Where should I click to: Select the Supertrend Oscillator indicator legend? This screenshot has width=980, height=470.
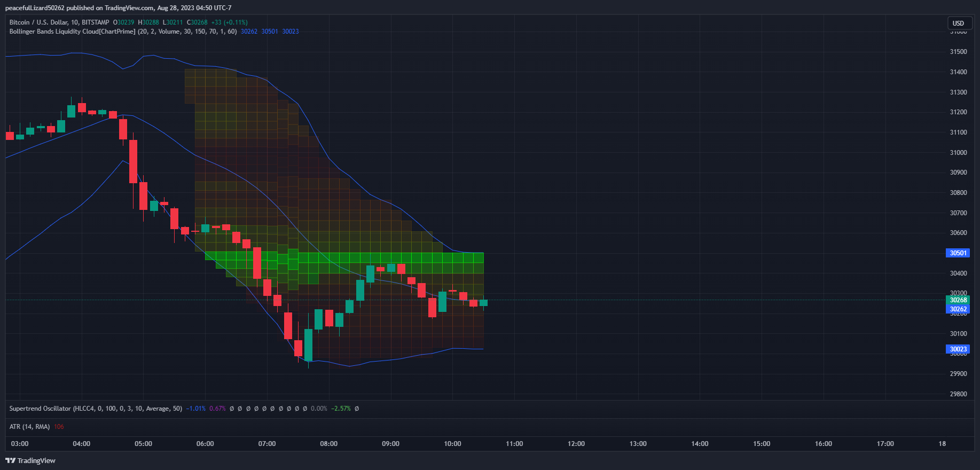tap(96, 409)
